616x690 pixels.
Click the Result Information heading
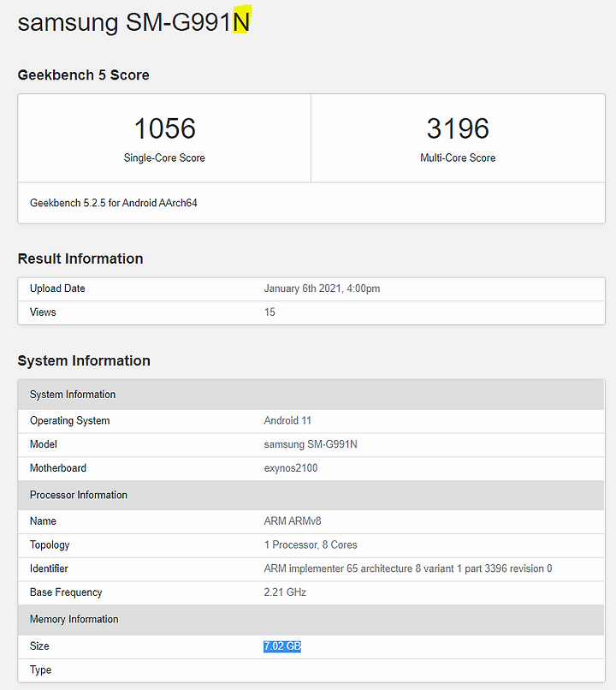(80, 259)
